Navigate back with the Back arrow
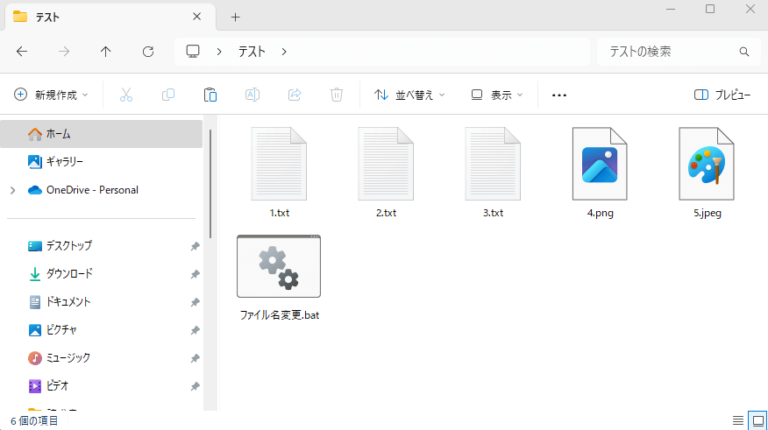The width and height of the screenshot is (768, 430). point(22,51)
